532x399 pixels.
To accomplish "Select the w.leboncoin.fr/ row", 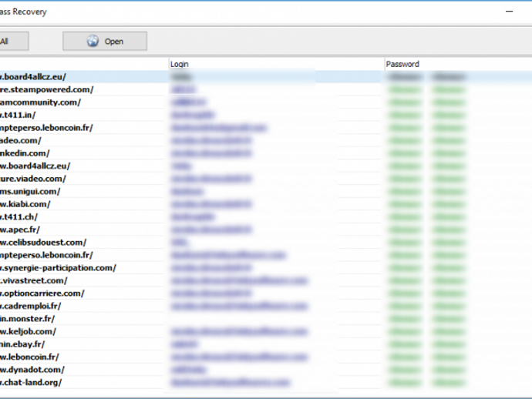I will [x=266, y=357].
